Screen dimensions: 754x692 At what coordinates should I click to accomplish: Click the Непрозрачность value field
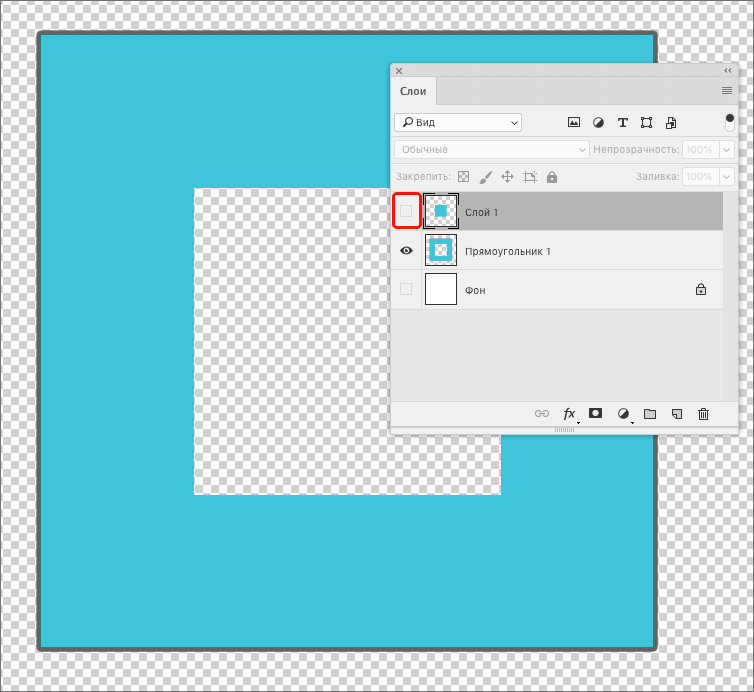click(x=700, y=150)
